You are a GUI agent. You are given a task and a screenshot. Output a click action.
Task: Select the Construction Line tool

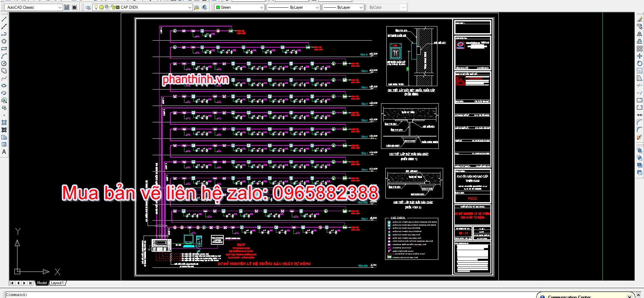pos(4,26)
